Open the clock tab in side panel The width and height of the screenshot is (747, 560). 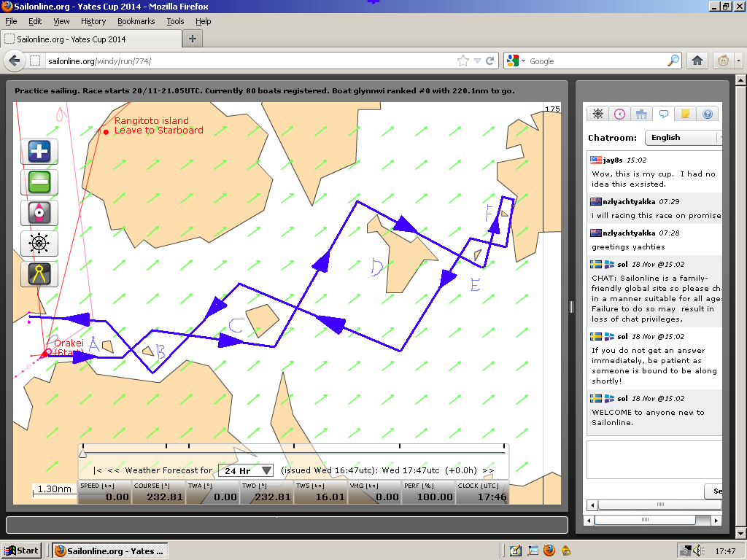pyautogui.click(x=619, y=114)
